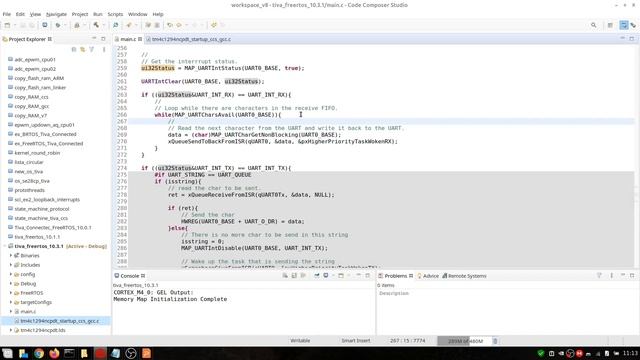
Task: Expand the FreeRTOS folder node
Action: pos(11,293)
